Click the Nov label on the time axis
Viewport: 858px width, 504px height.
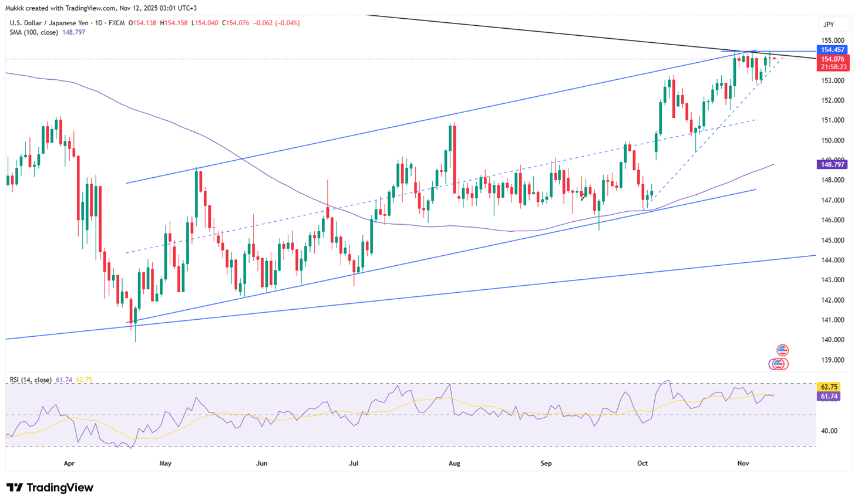point(743,464)
